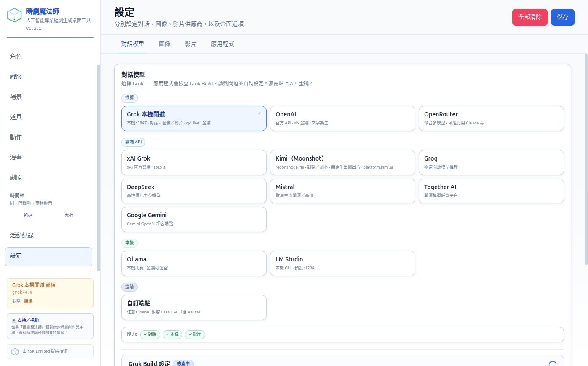Click the 對話 capability badge
Viewport: 588px width, 366px height.
coord(150,334)
